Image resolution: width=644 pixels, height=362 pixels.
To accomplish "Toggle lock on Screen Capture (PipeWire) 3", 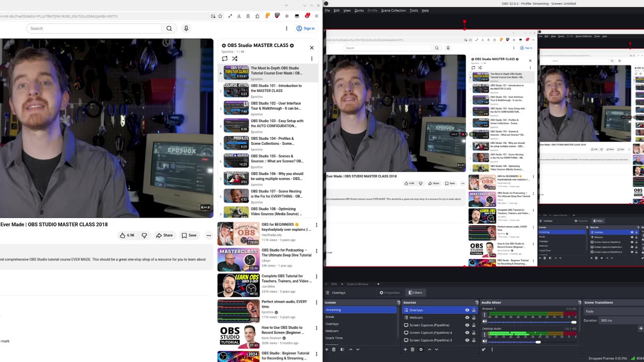I will coord(473,340).
